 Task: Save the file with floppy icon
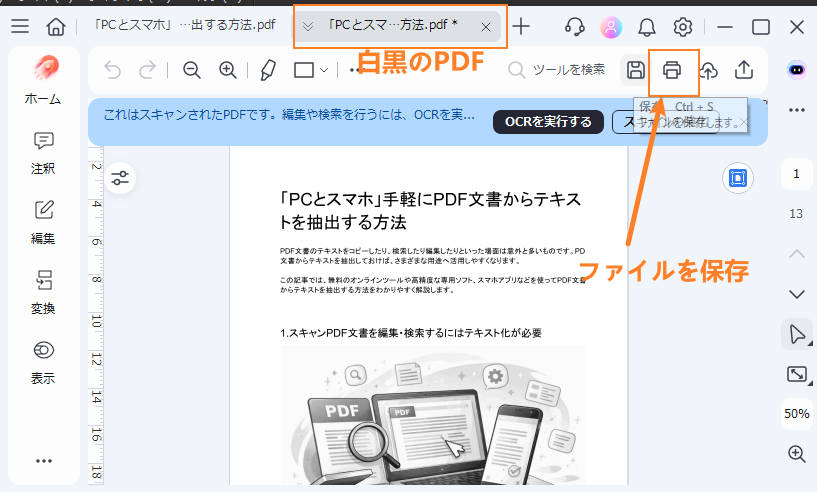point(636,70)
